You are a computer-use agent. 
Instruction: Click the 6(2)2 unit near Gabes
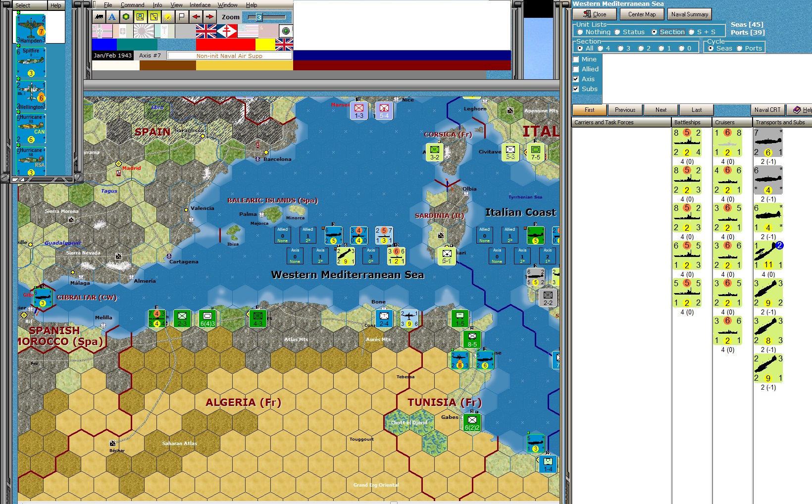[472, 423]
